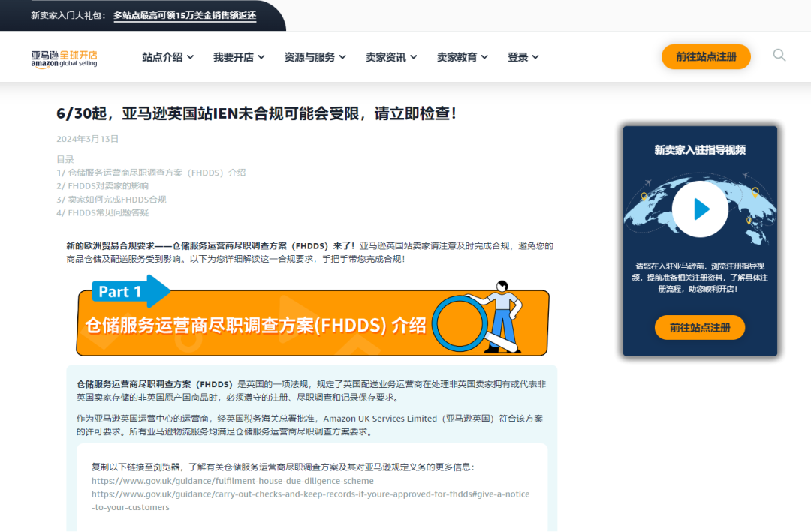Viewport: 811px width, 532px height.
Task: Click the top-right 前往站点注册 button
Action: click(706, 56)
